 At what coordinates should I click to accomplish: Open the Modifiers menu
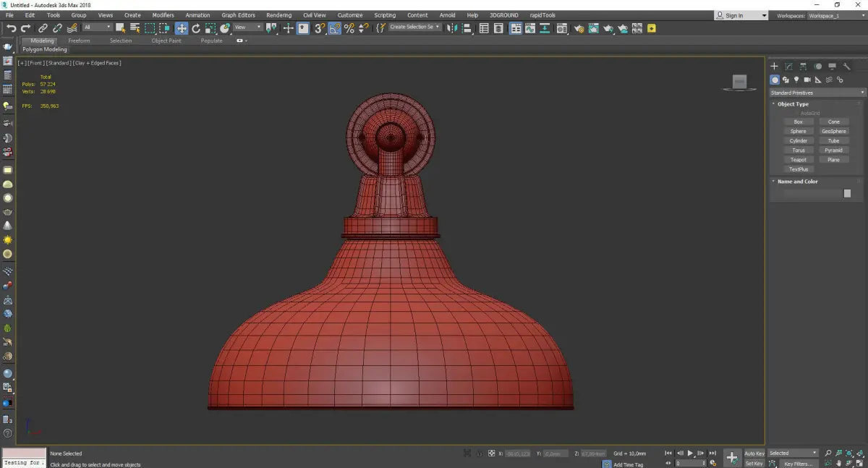coord(163,15)
